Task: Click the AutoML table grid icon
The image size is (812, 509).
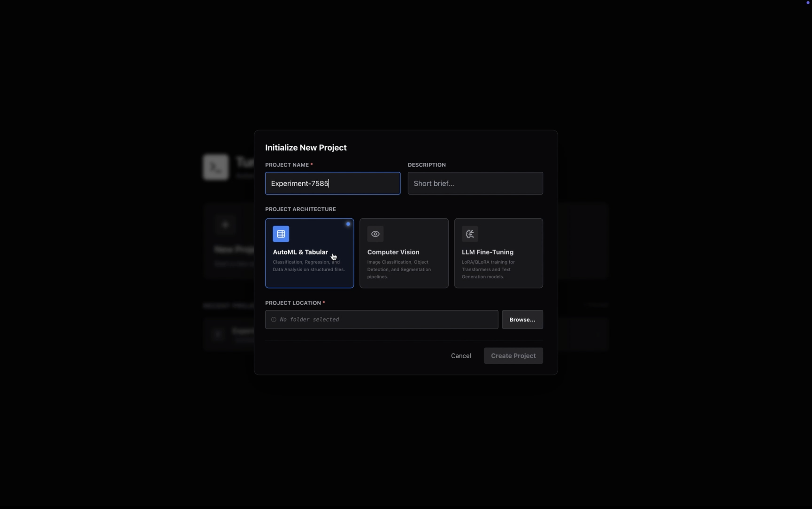Action: pos(281,234)
